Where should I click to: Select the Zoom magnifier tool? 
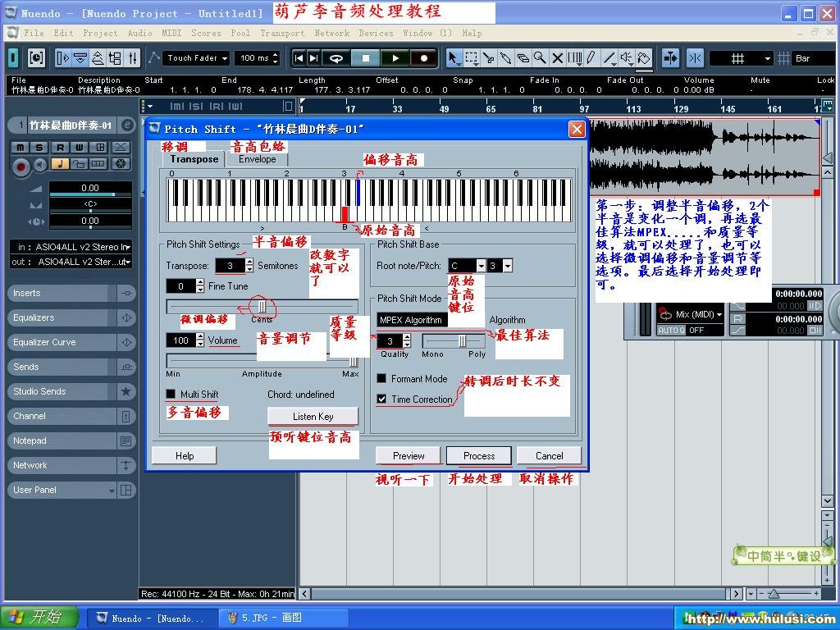pyautogui.click(x=540, y=58)
